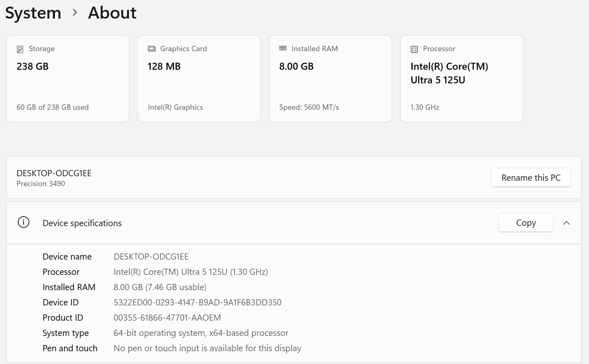This screenshot has height=364, width=589.
Task: Click the Device specifications heading
Action: click(x=82, y=223)
